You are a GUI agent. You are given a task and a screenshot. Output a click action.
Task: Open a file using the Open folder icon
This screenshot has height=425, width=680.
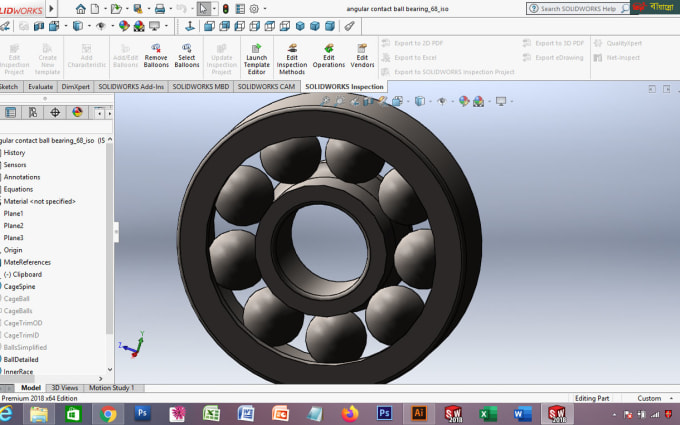[116, 9]
